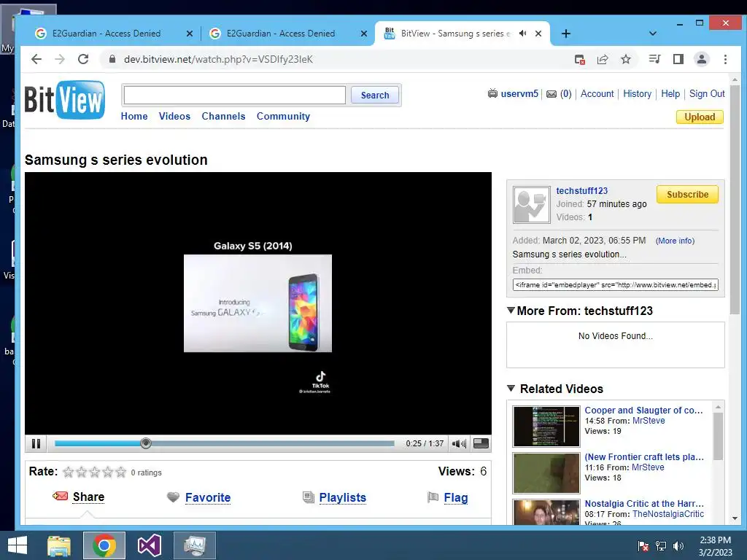This screenshot has height=560, width=747.
Task: Open TheNostalgiaCritic channel link
Action: 668,514
